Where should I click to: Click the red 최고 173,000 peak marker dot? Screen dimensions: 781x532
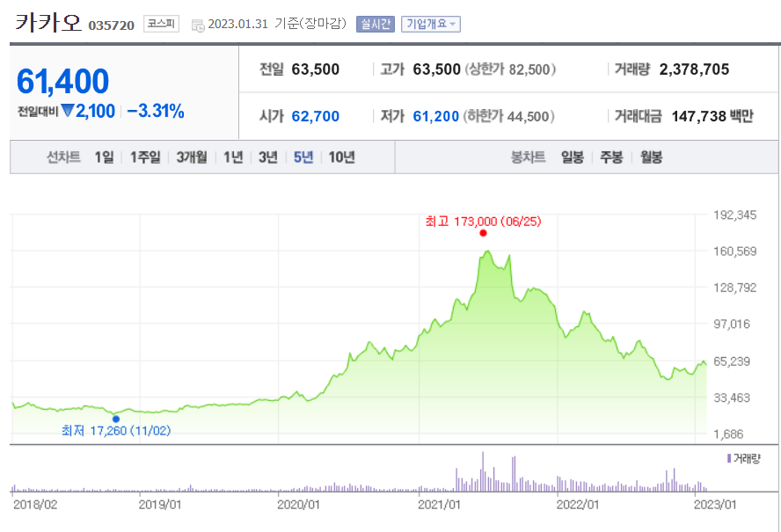coord(483,233)
